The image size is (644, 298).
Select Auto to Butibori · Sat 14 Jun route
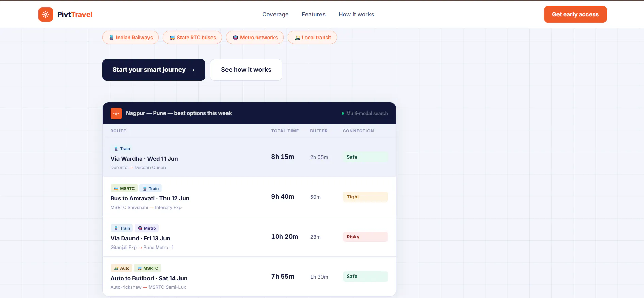click(x=149, y=278)
